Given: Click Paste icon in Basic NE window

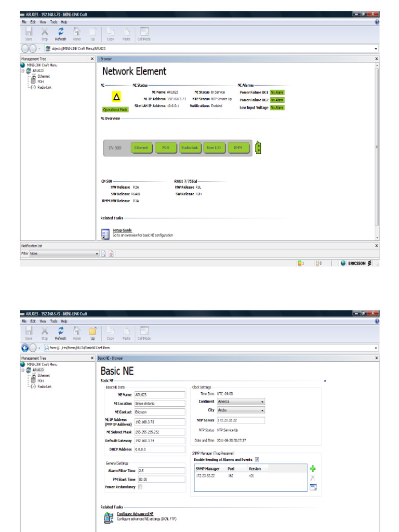Looking at the screenshot, I should point(126,331).
